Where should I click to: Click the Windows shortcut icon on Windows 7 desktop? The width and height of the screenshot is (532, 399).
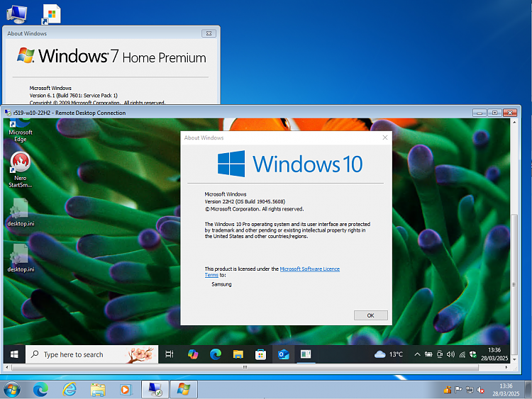click(51, 14)
